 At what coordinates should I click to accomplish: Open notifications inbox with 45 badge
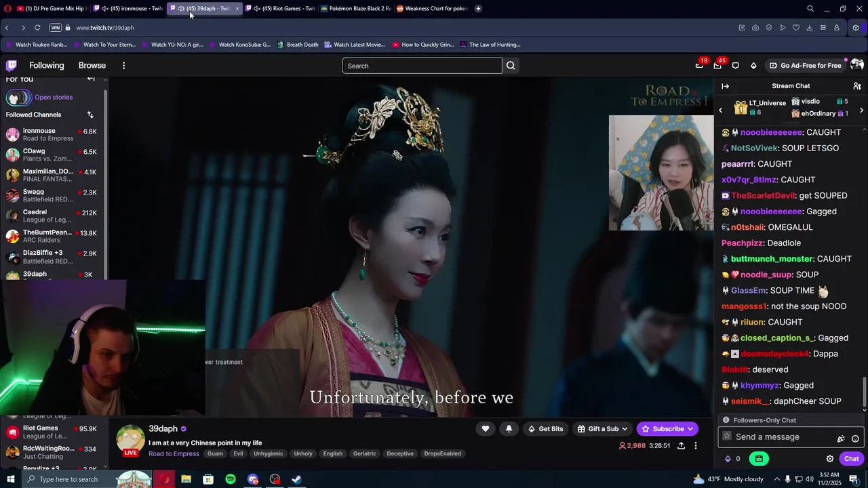click(717, 66)
